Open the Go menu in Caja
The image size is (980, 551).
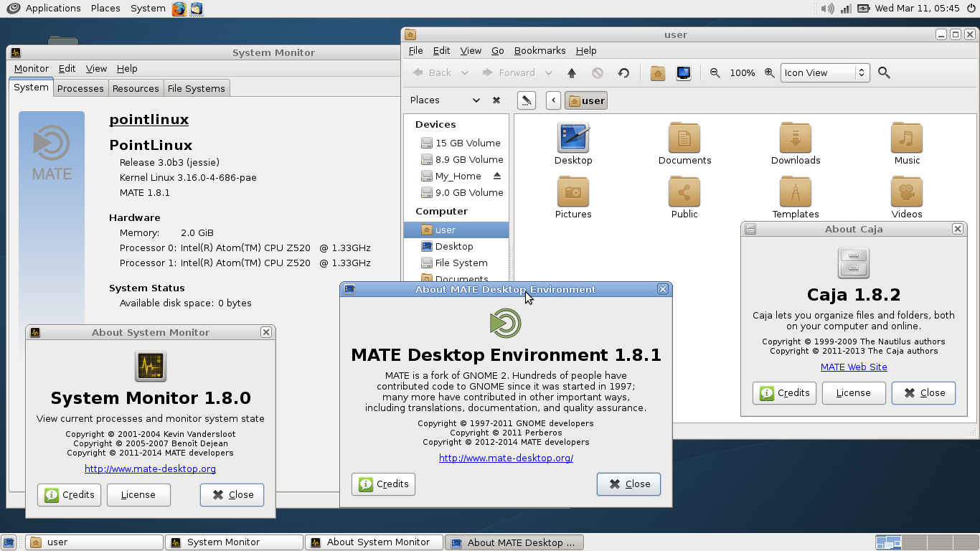pyautogui.click(x=497, y=50)
